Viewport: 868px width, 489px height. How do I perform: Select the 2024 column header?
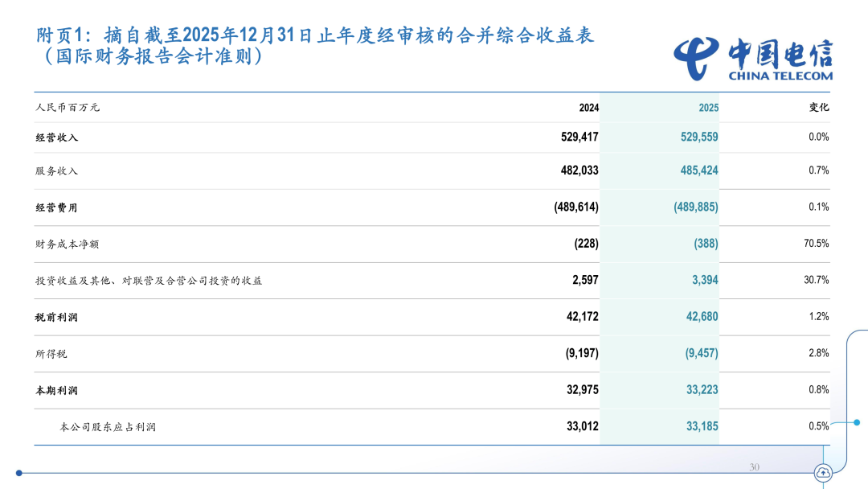[x=588, y=108]
